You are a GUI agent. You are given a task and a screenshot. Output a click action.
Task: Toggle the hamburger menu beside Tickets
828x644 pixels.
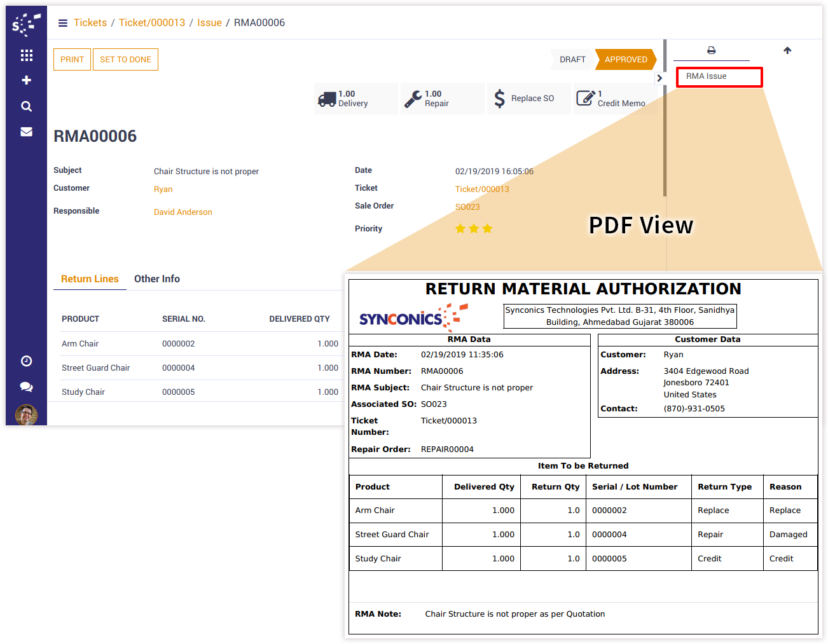pyautogui.click(x=63, y=23)
